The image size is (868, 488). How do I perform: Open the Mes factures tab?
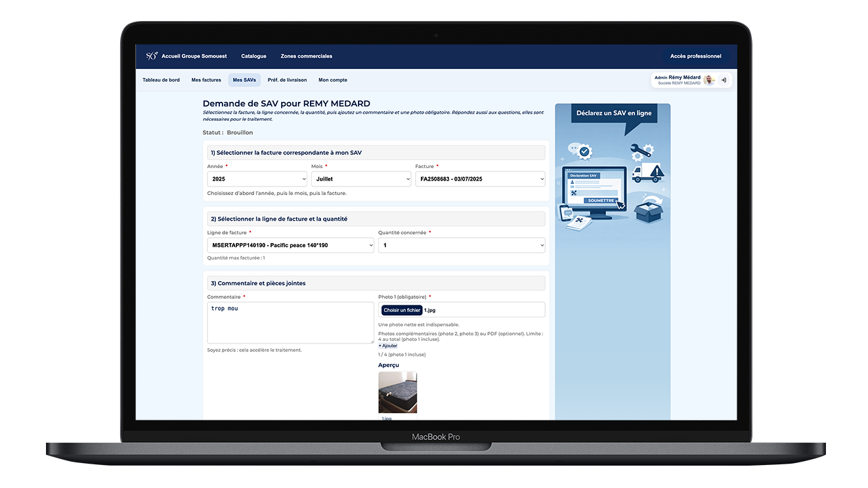(206, 80)
